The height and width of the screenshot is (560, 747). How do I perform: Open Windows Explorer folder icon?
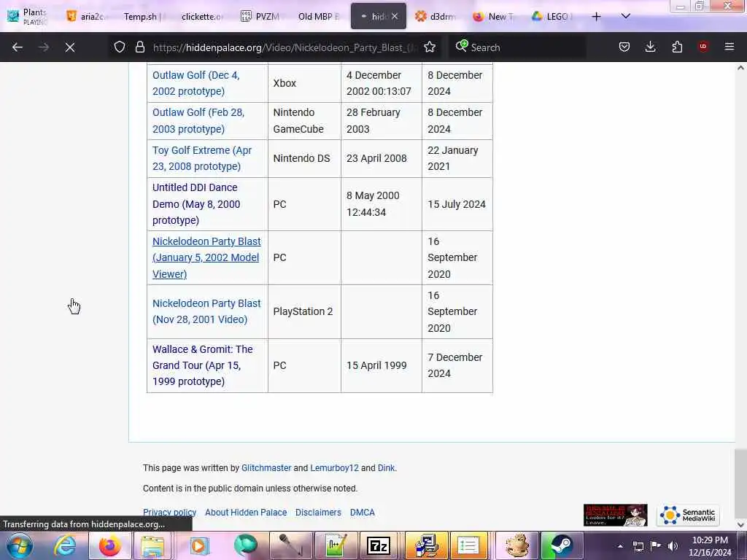coord(152,545)
